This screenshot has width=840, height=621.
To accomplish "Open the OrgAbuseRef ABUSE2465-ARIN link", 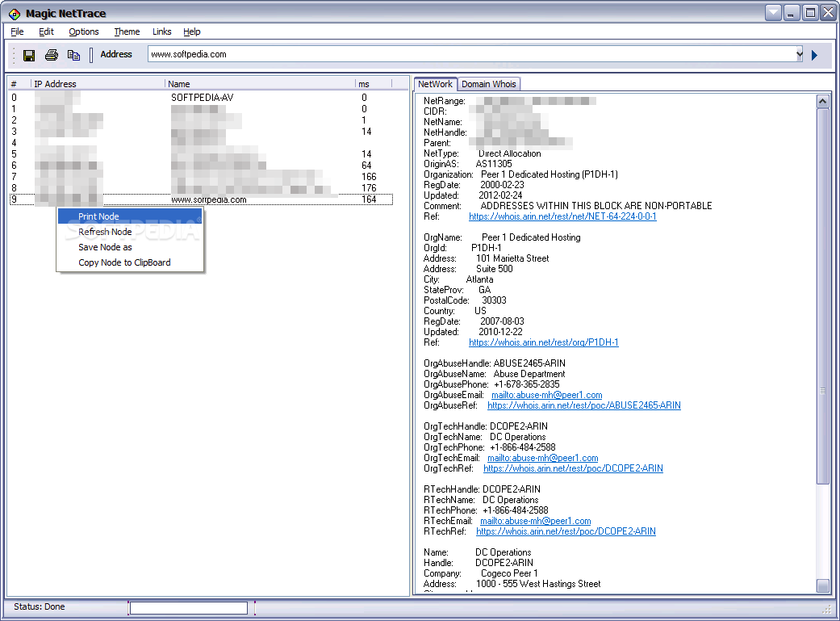I will (584, 405).
